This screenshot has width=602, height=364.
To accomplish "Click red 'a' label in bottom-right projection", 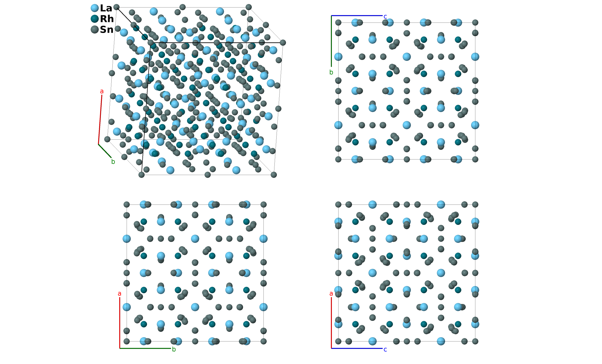I will tap(331, 294).
